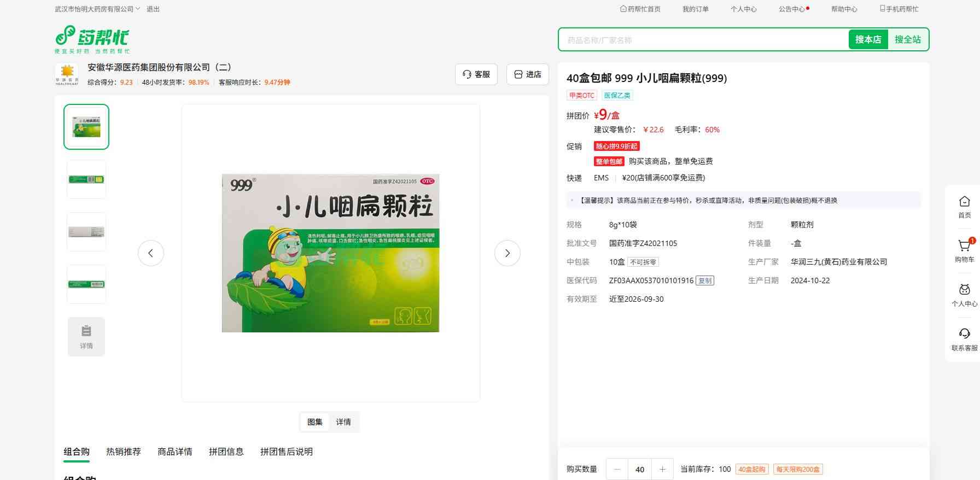Click the home icon in right sidebar
This screenshot has height=480, width=980.
[x=964, y=206]
